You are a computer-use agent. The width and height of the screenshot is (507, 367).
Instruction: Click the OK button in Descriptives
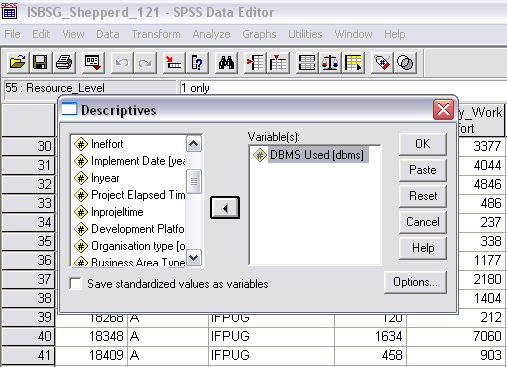[x=423, y=144]
